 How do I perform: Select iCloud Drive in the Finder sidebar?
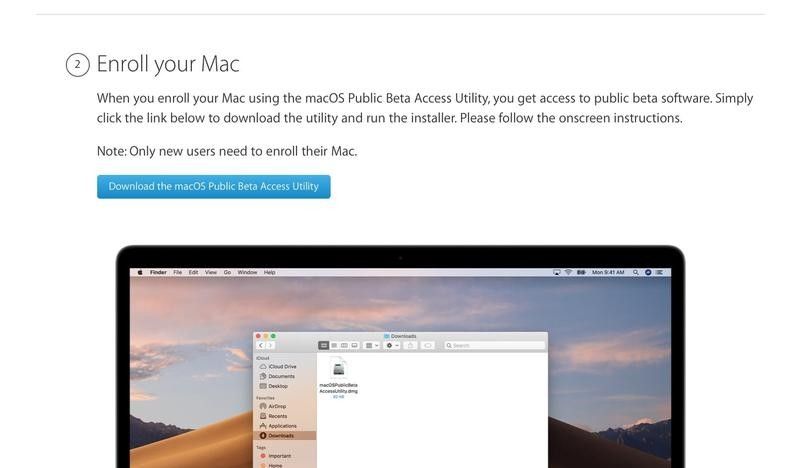coord(278,366)
